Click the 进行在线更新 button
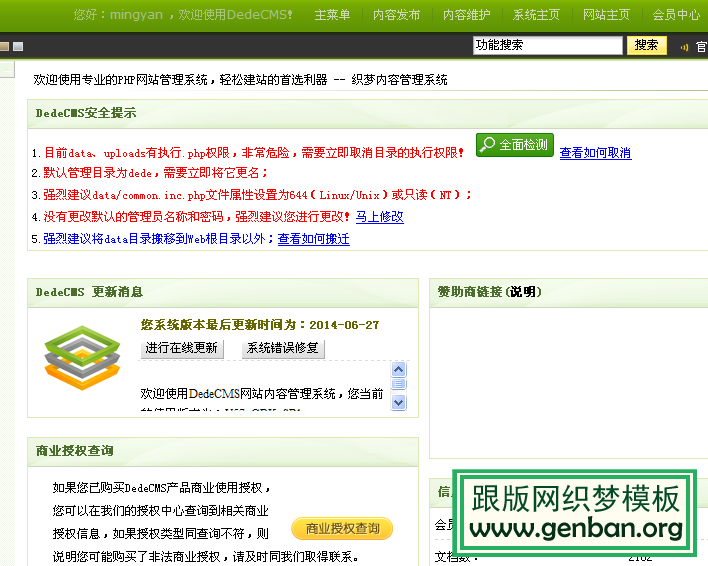Viewport: 708px width, 566px height. [x=182, y=348]
